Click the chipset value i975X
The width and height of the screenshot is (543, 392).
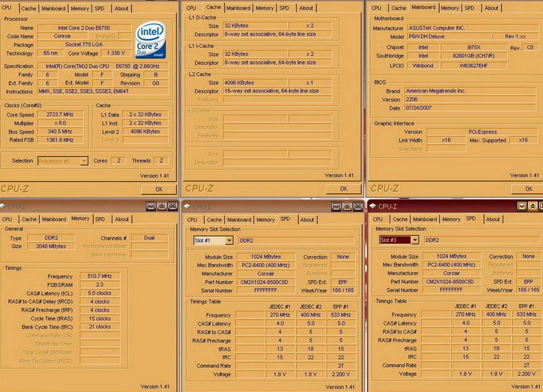(x=473, y=47)
